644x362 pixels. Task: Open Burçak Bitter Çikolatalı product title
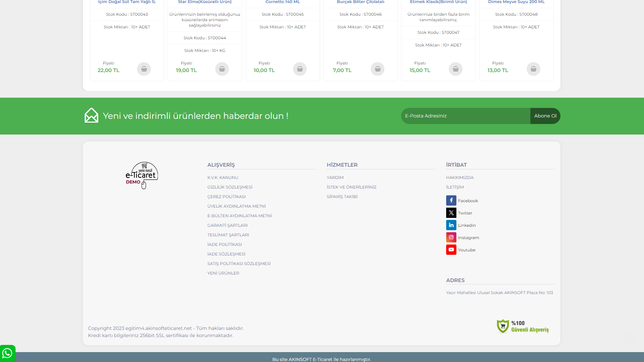(361, 2)
